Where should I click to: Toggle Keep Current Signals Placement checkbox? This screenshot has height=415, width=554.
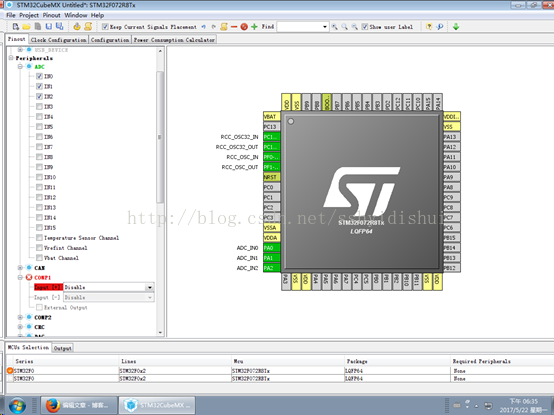pyautogui.click(x=105, y=27)
